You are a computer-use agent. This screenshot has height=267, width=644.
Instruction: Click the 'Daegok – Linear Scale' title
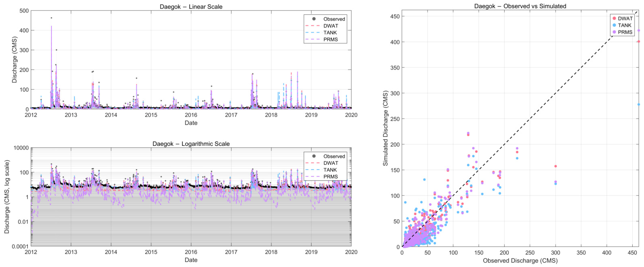coord(191,7)
